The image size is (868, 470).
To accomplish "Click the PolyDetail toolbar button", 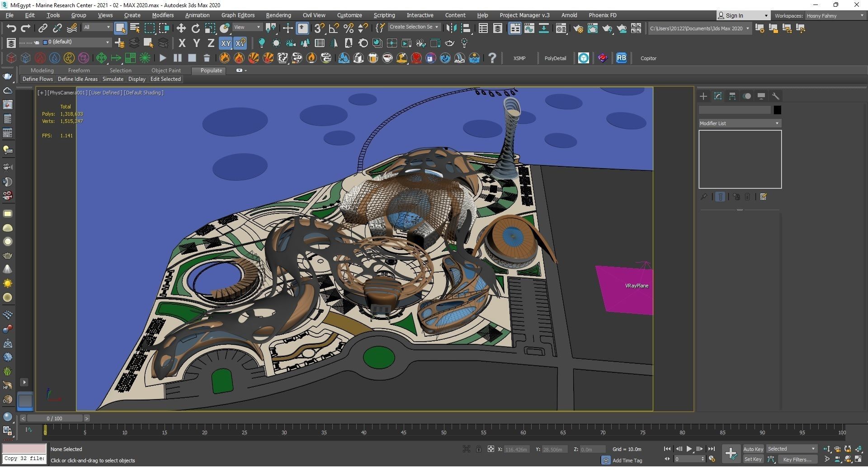I will (x=555, y=58).
